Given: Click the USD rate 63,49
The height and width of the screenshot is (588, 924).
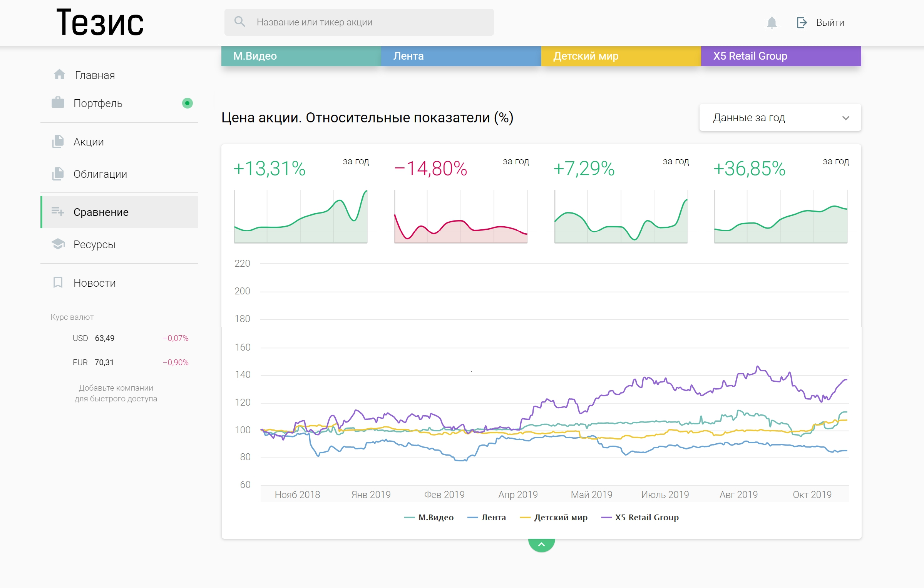Looking at the screenshot, I should click(x=104, y=338).
